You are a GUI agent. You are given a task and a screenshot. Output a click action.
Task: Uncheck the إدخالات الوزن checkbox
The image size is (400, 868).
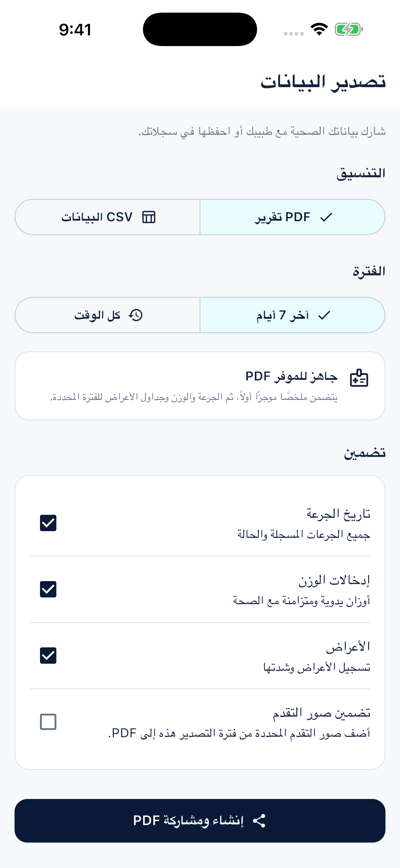[48, 589]
